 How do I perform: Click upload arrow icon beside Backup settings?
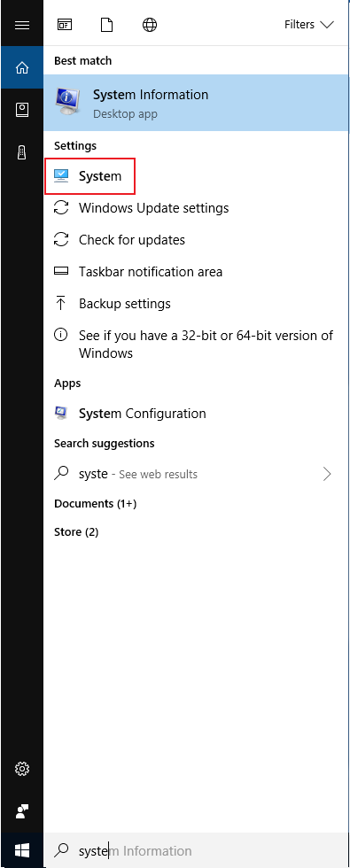(61, 303)
